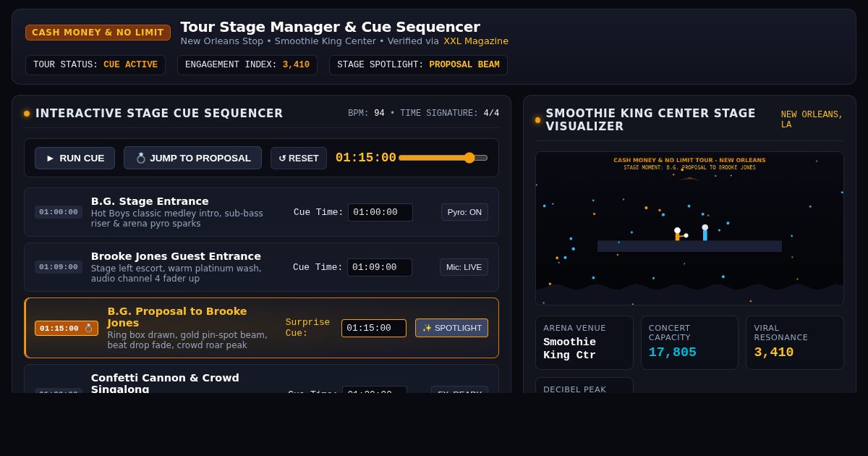Click the Interactive Stage Cue Sequencer heading
The width and height of the screenshot is (868, 456).
click(159, 114)
